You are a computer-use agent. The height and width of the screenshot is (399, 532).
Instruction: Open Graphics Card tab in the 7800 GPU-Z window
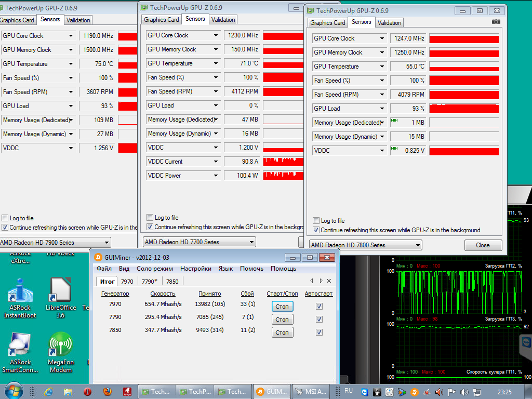pyautogui.click(x=327, y=23)
